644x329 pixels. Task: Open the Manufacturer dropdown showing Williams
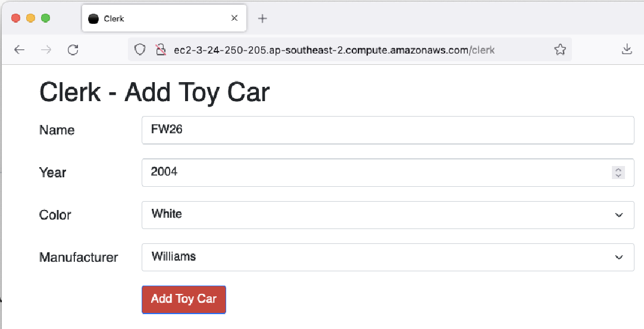[x=387, y=257]
